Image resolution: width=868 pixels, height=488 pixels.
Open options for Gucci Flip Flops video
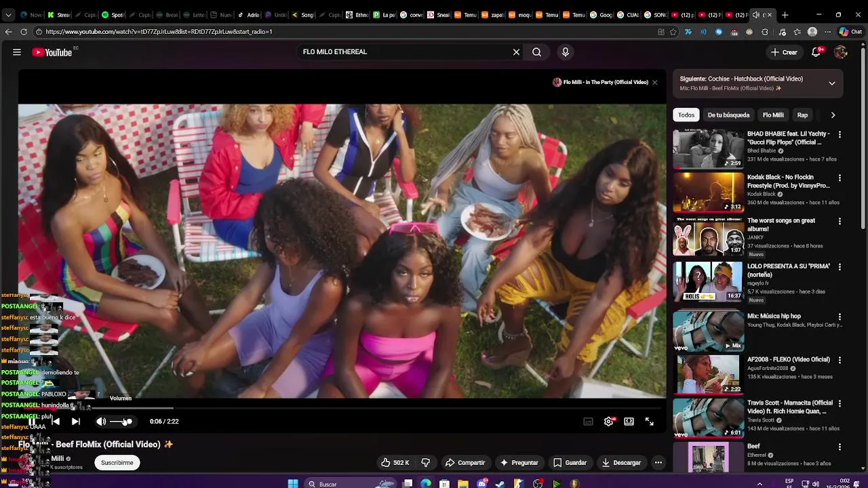840,135
